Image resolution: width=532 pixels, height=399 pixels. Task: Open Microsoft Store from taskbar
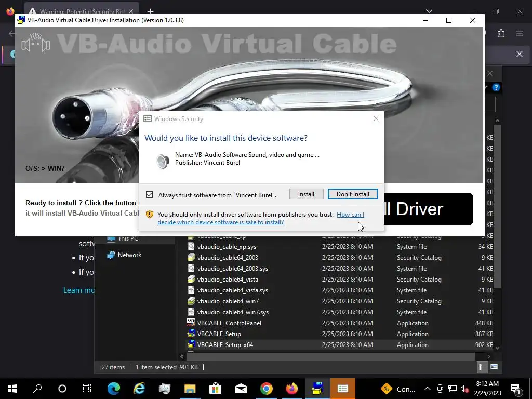pyautogui.click(x=216, y=389)
